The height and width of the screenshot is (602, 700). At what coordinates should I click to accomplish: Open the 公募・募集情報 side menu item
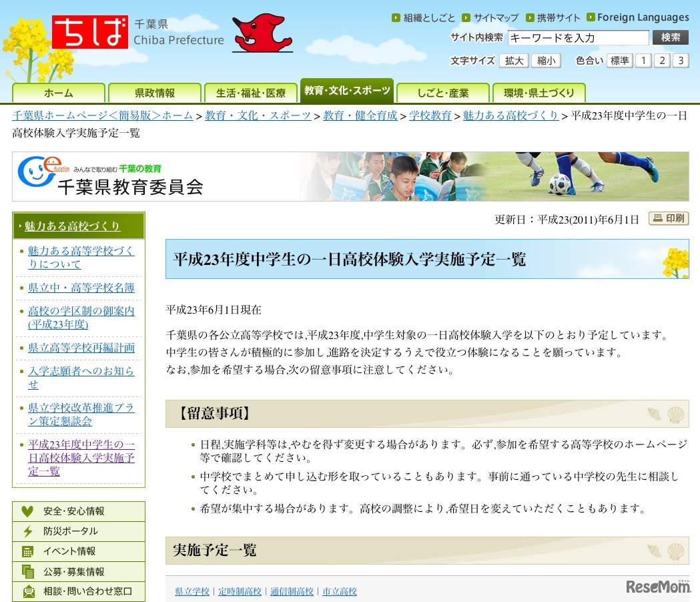click(79, 571)
